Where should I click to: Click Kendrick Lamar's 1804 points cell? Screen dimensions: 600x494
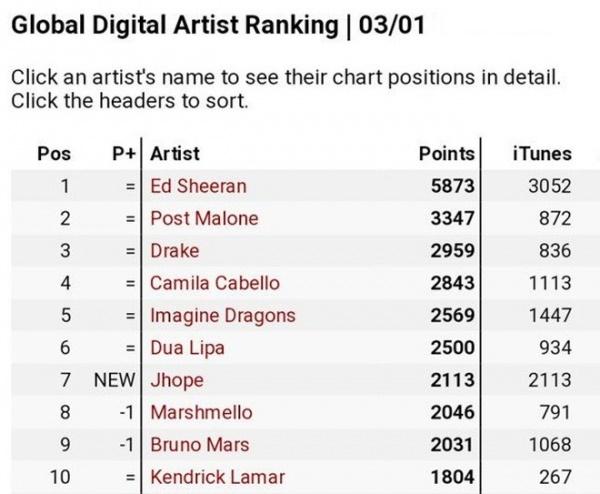coord(451,477)
